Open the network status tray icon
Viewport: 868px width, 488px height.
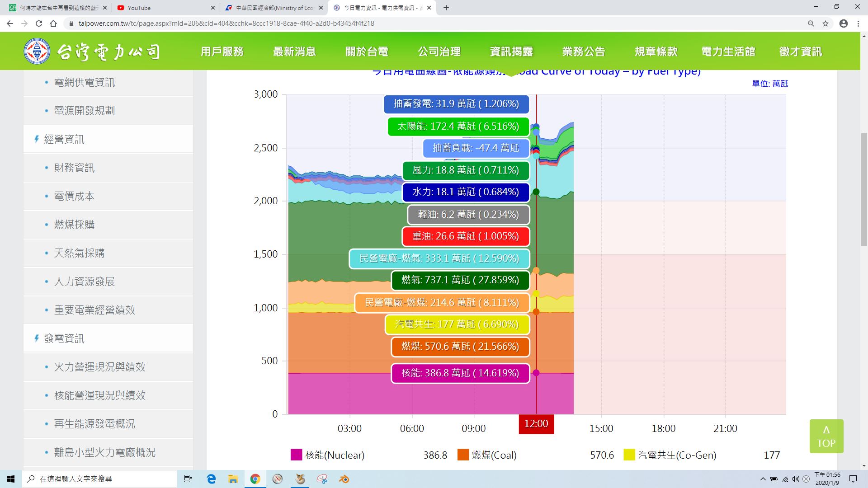(785, 479)
